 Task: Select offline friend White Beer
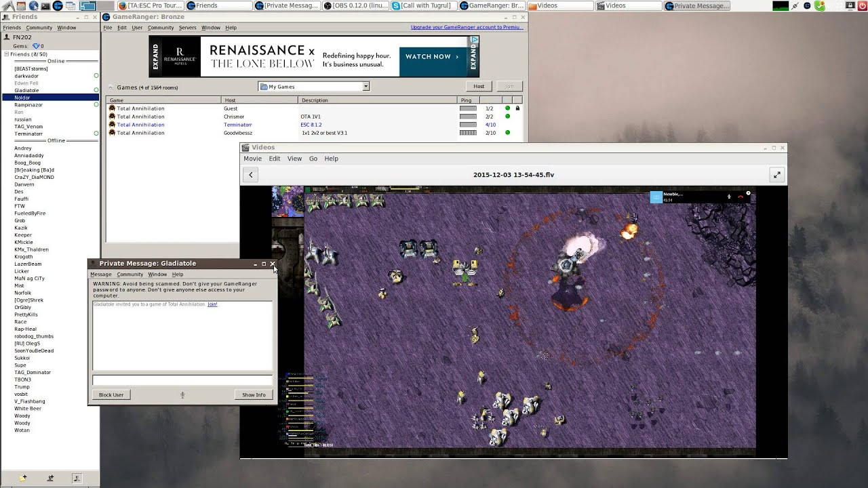coord(28,409)
